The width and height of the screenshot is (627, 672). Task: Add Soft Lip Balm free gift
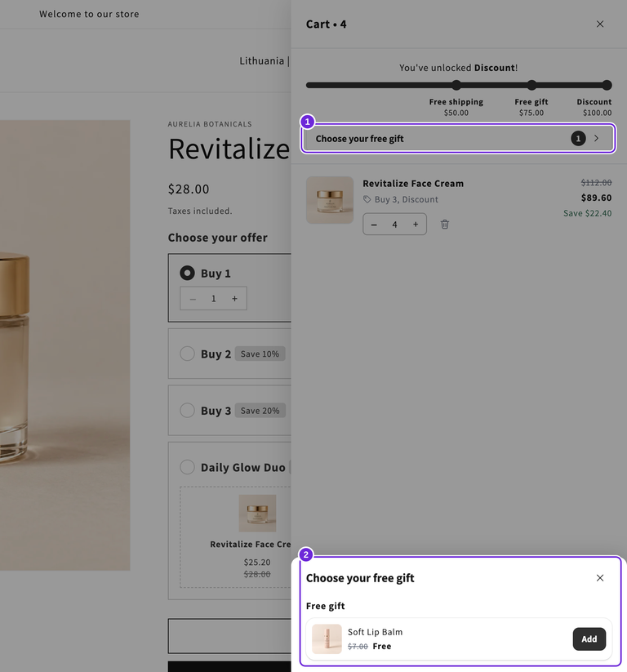pos(589,639)
